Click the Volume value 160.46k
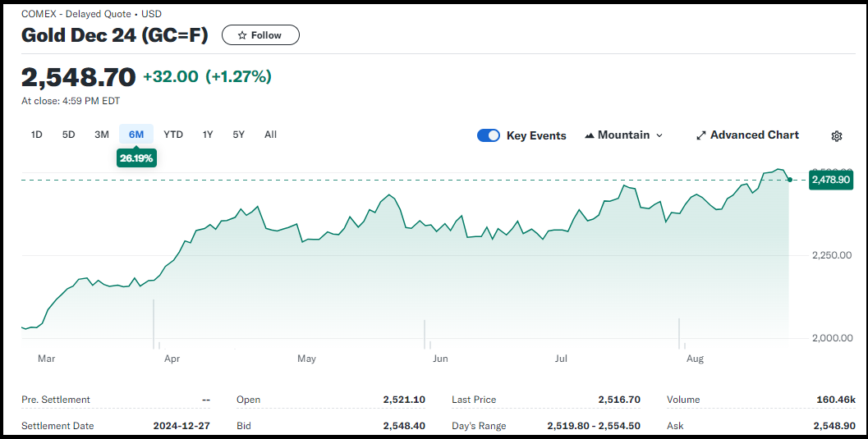Screen dimensions: 868x439 [x=836, y=399]
